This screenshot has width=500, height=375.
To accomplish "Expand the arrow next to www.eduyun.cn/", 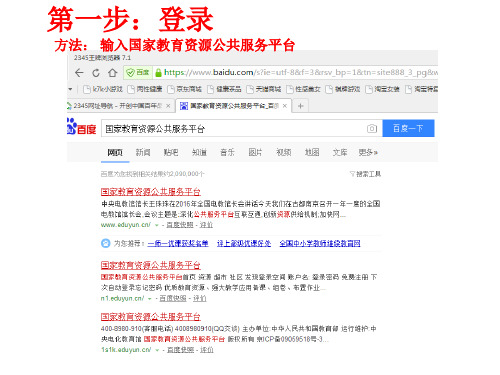I will click(156, 225).
